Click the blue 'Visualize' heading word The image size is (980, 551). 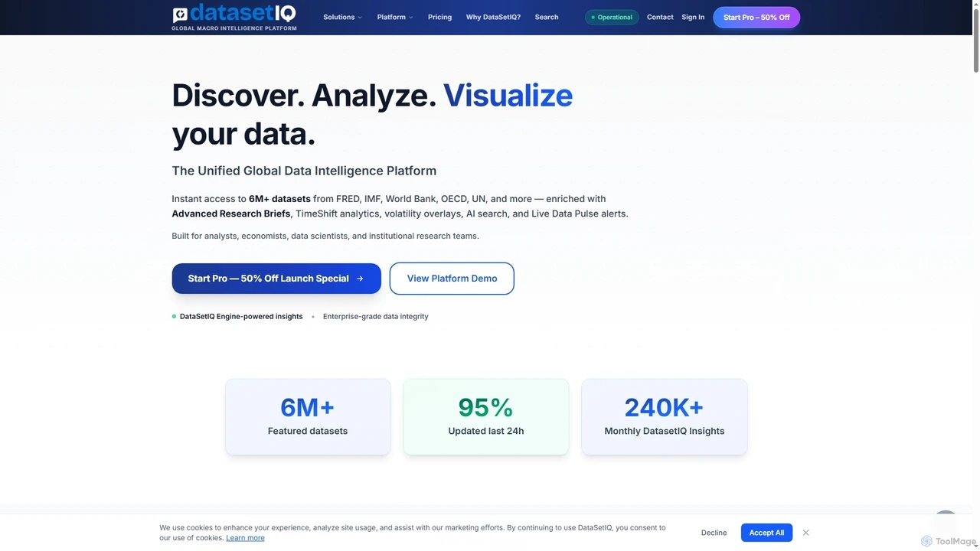[x=508, y=95]
